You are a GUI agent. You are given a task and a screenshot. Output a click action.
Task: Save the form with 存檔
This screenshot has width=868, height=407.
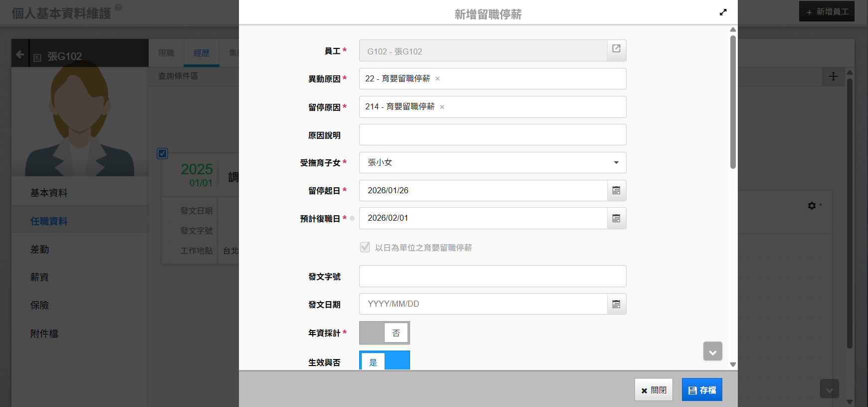pos(701,390)
